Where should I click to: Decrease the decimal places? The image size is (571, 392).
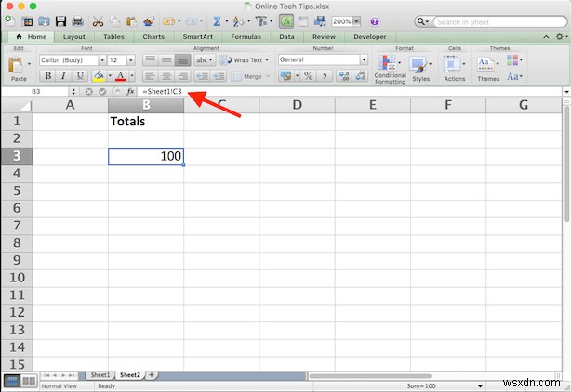(360, 75)
